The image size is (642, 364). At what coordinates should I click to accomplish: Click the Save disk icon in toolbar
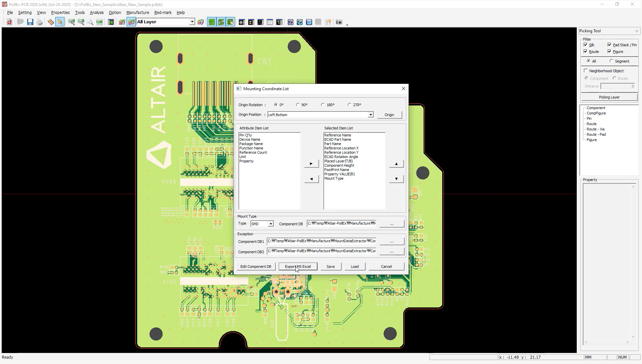point(30,22)
